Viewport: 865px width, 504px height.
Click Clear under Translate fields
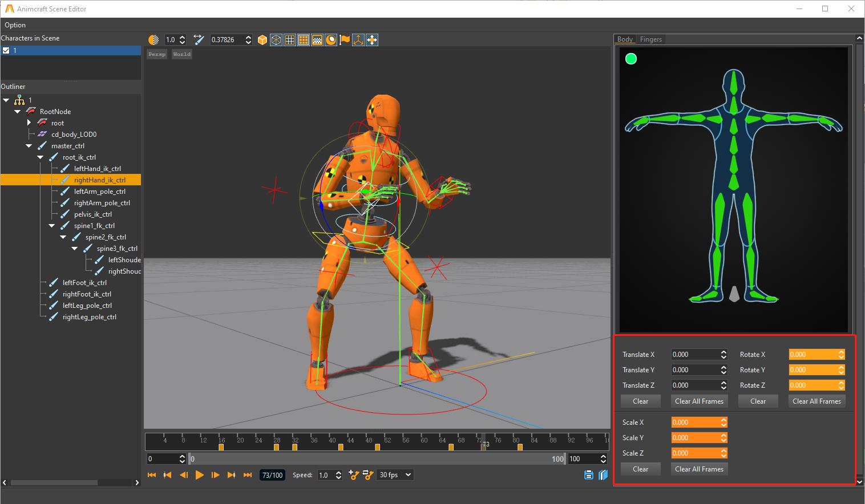pos(641,401)
